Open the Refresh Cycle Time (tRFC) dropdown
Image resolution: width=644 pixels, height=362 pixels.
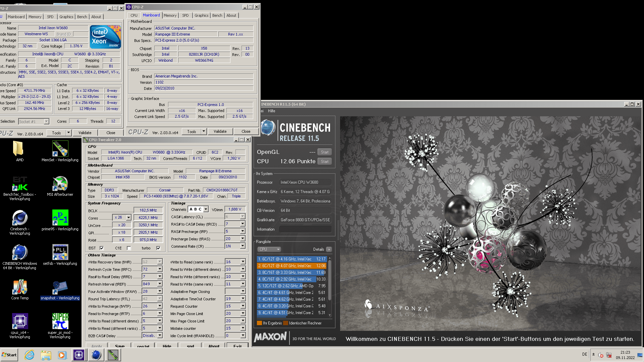[x=160, y=269]
